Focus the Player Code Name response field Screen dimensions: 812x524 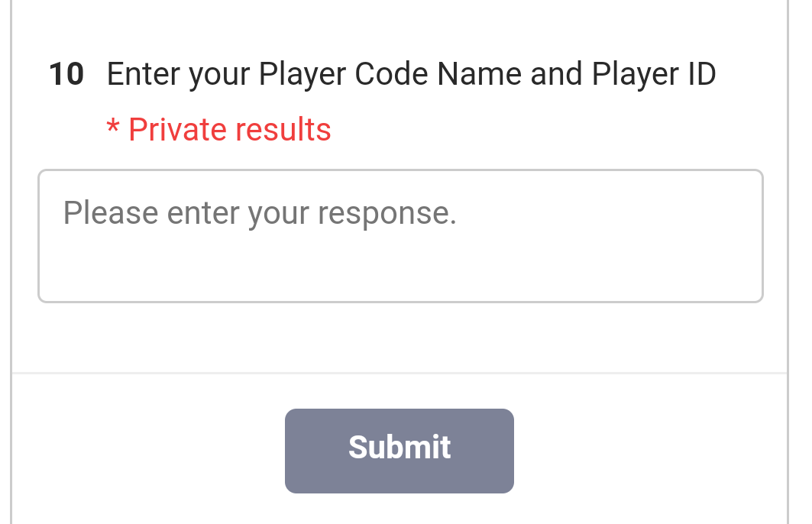point(400,236)
